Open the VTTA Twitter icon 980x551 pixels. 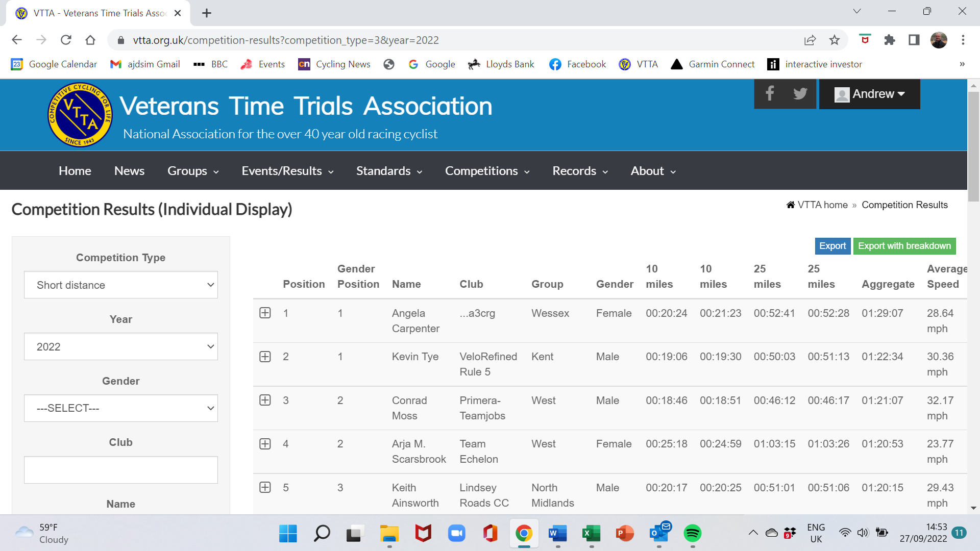[800, 93]
